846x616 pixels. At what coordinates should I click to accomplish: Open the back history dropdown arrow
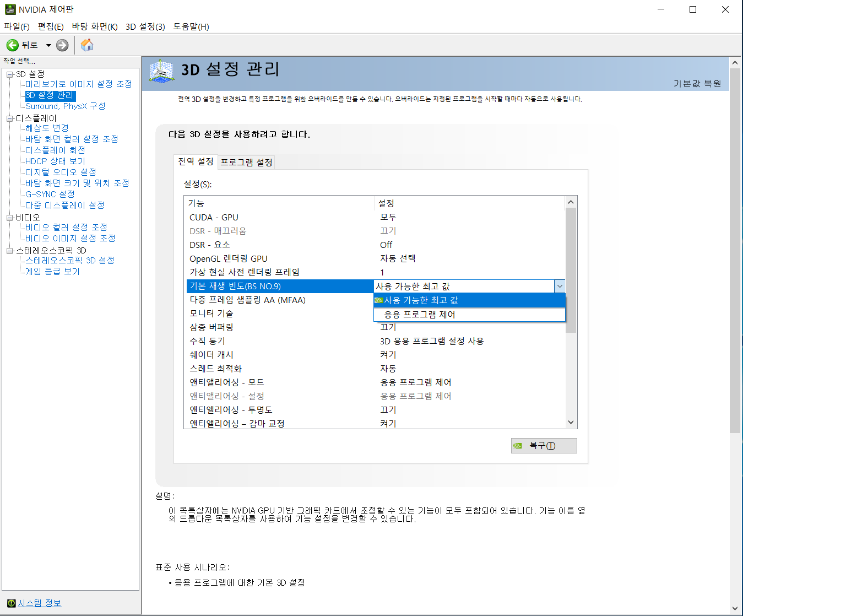(48, 45)
